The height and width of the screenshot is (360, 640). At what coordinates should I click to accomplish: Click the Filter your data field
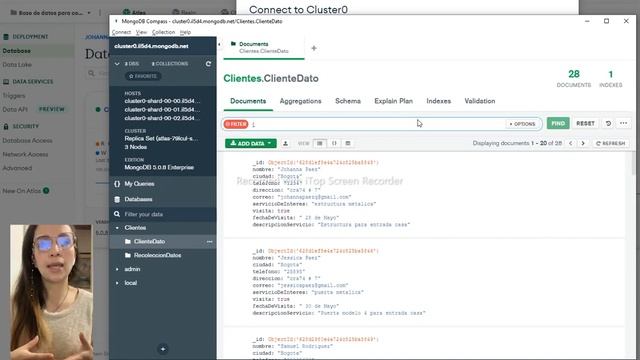[163, 214]
